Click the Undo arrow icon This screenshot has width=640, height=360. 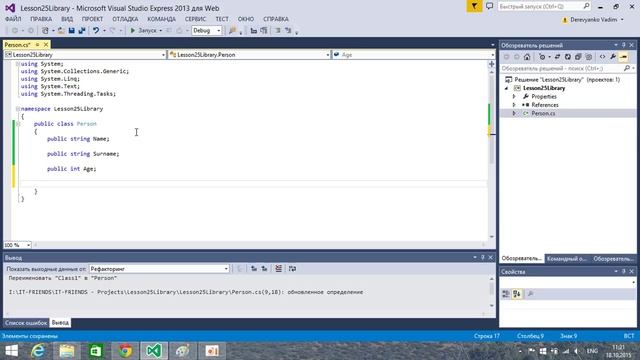[96, 31]
